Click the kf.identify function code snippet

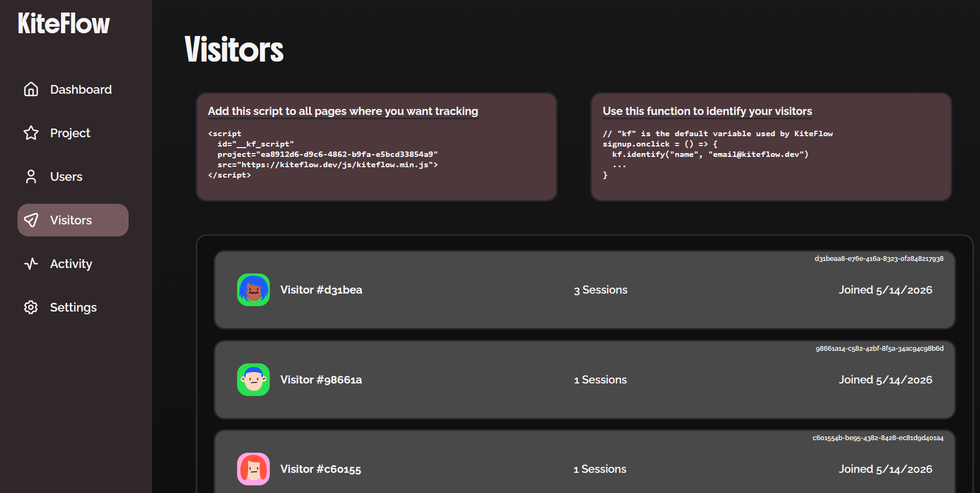pos(717,154)
